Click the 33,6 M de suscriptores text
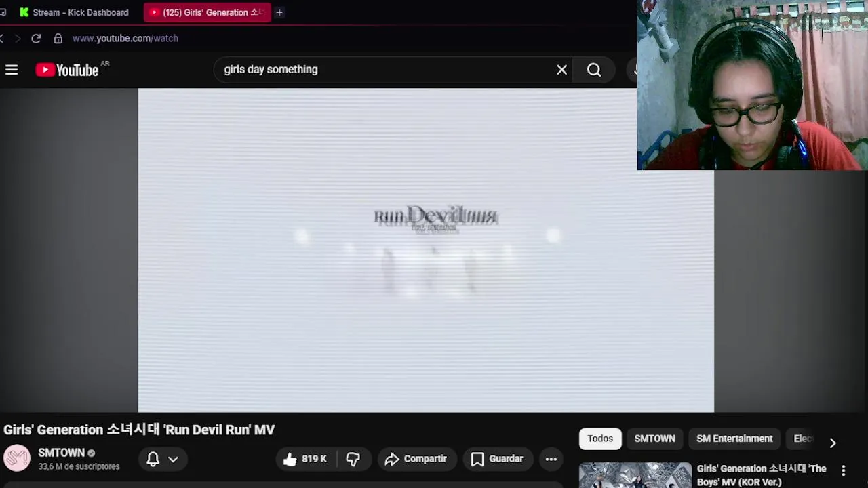Viewport: 868px width, 488px height. click(79, 466)
